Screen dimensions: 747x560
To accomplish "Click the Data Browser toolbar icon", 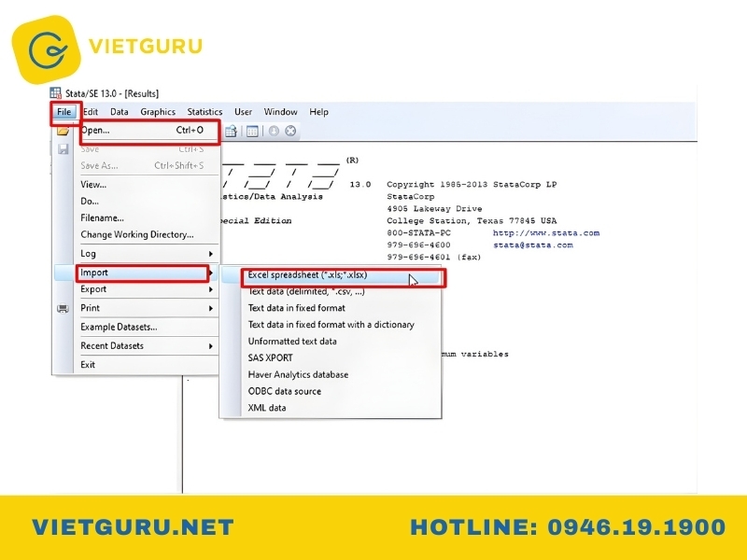I will pos(231,131).
